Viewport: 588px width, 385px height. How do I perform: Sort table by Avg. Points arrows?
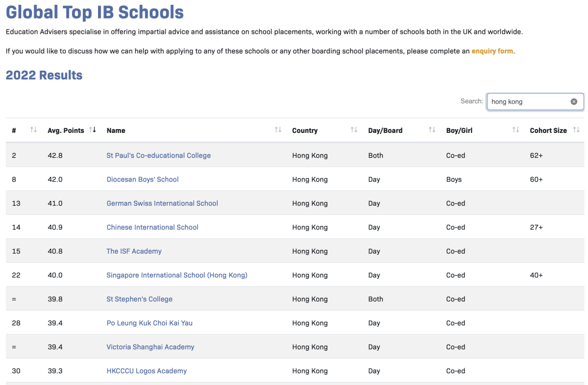93,130
